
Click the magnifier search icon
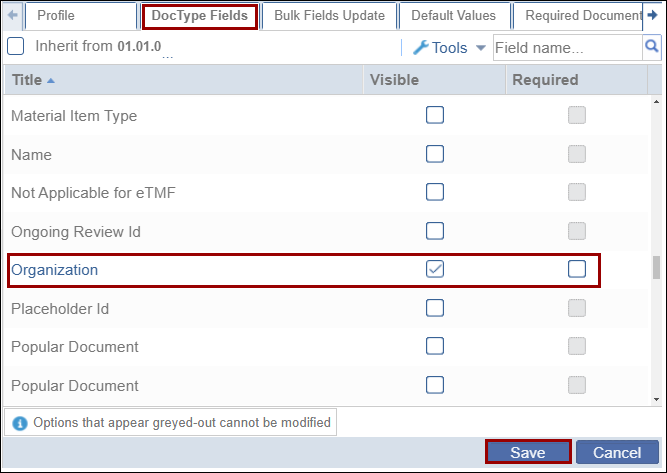[x=651, y=47]
